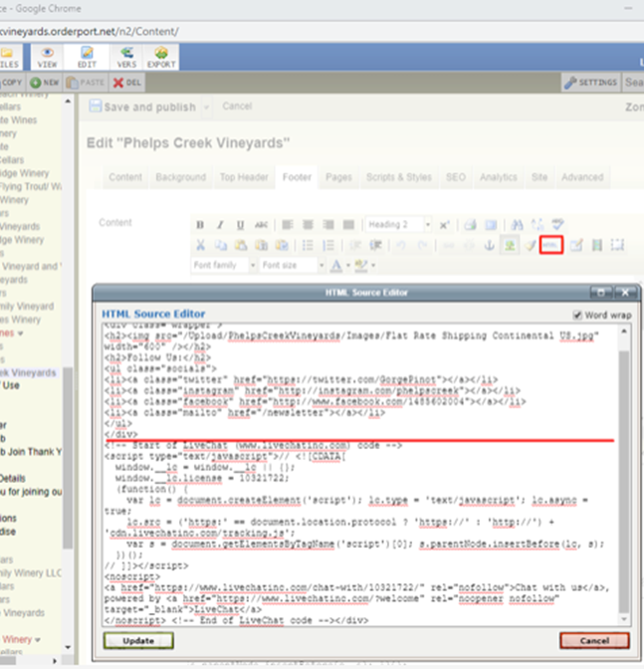Toggle visual aids dotted-box icon
Screen dimensions: 644x669
point(617,245)
